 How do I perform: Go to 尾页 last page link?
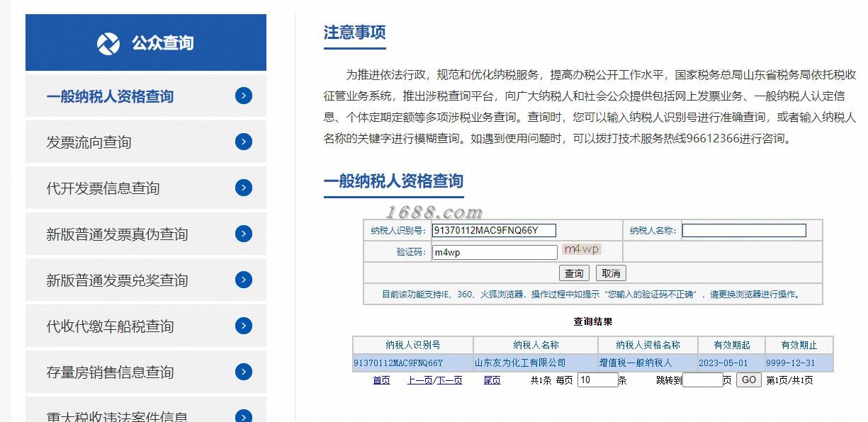click(492, 380)
